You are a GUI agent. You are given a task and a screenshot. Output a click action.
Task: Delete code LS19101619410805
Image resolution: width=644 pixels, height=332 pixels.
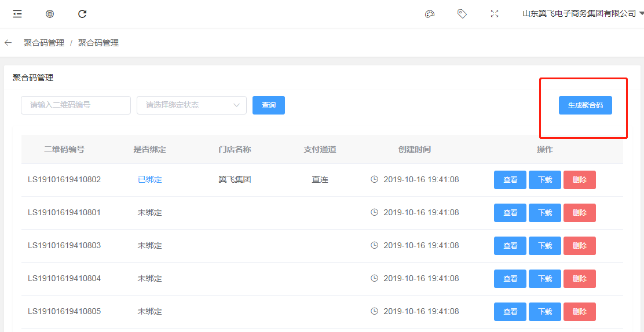click(x=580, y=312)
